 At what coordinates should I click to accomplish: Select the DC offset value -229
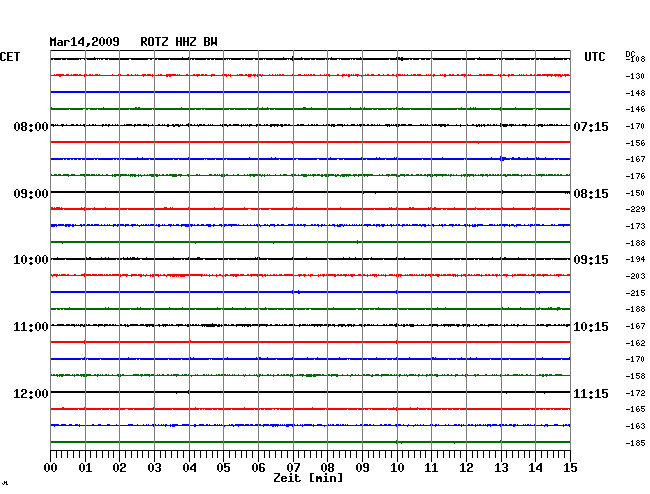pos(635,209)
